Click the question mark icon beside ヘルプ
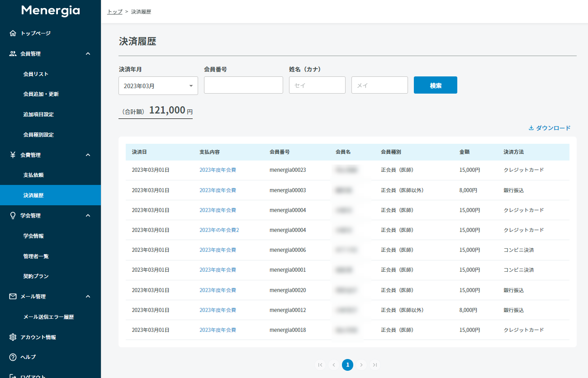Screen dimensions: 588x378 13,357
